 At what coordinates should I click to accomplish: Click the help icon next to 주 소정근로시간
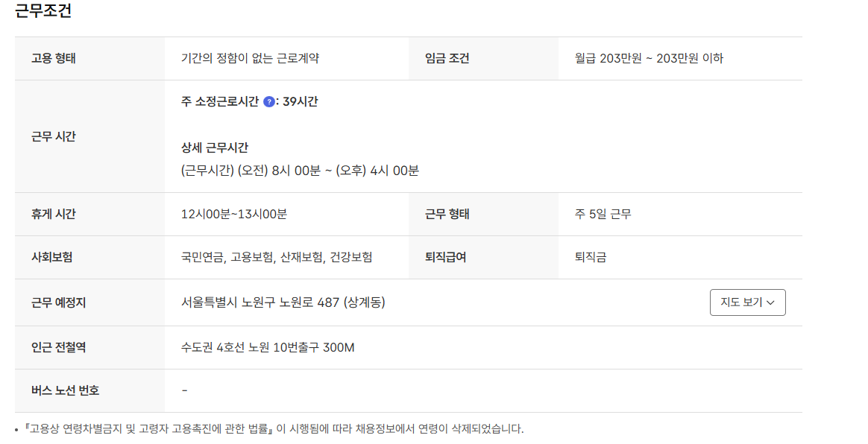tap(269, 102)
